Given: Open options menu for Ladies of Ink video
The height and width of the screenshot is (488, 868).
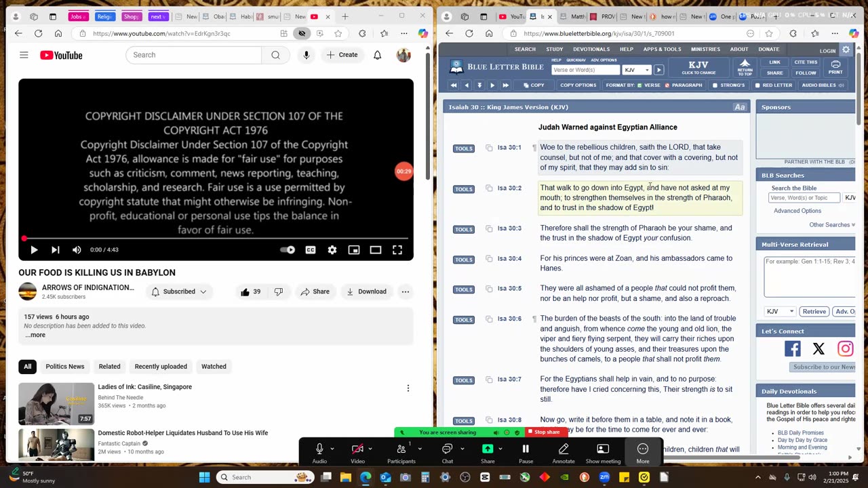Looking at the screenshot, I should (408, 388).
